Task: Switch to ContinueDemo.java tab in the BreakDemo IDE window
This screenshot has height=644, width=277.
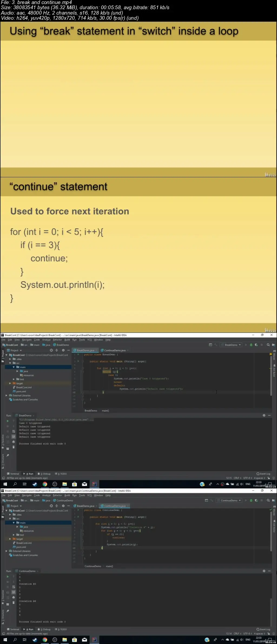Action: [x=115, y=350]
